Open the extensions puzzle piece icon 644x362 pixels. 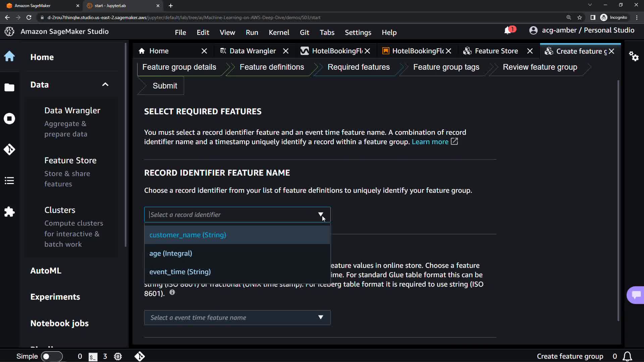click(x=9, y=212)
